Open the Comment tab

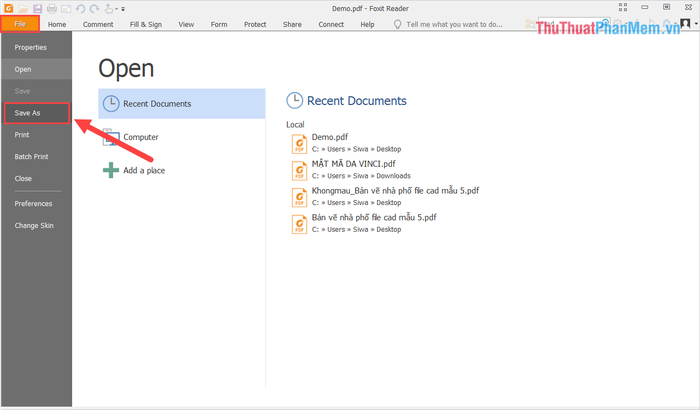(98, 24)
